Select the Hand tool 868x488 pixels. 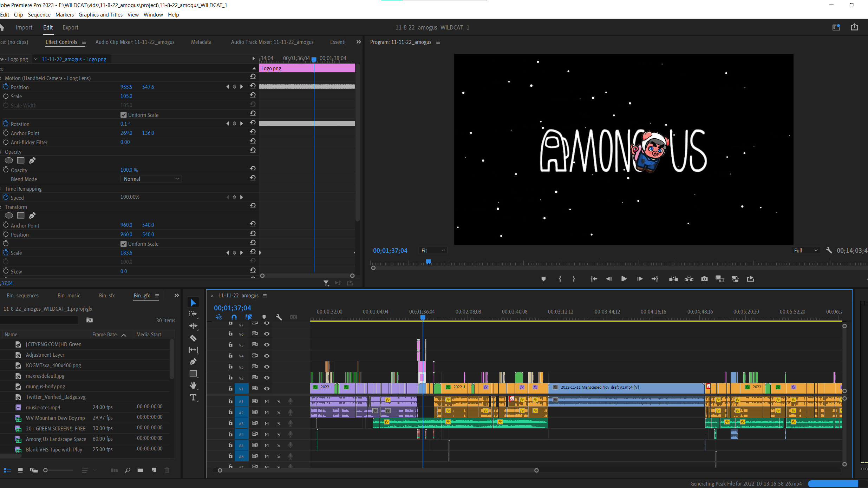point(193,385)
